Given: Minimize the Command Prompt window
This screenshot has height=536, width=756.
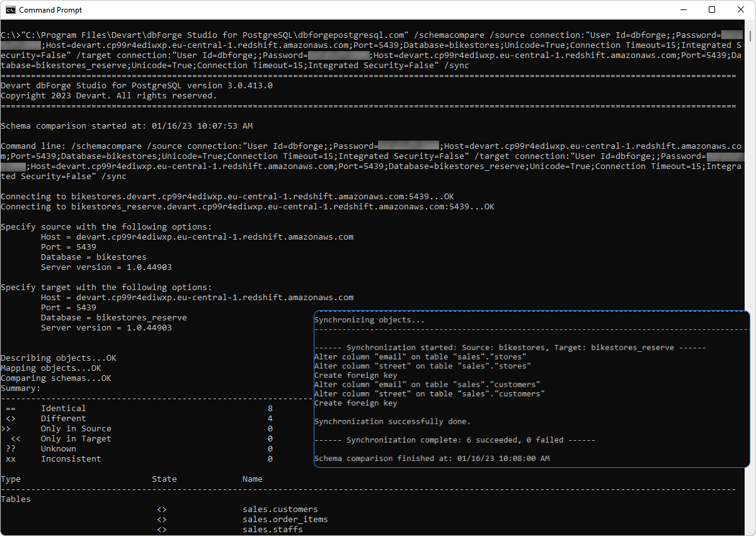Looking at the screenshot, I should pos(683,10).
